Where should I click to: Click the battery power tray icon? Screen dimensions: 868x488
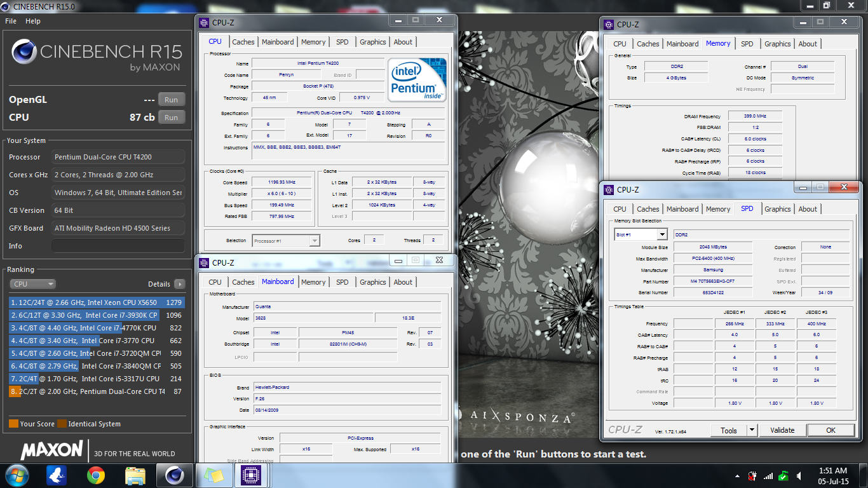(x=753, y=475)
